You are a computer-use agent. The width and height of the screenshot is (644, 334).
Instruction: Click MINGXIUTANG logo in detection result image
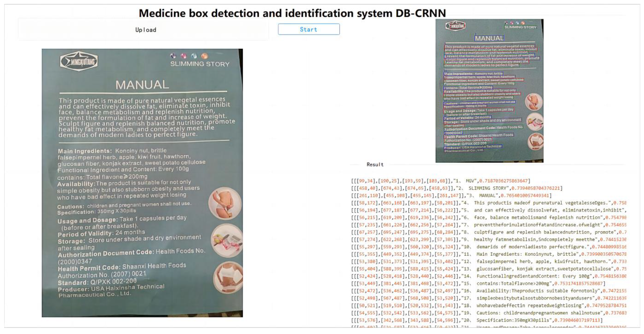[x=455, y=26]
